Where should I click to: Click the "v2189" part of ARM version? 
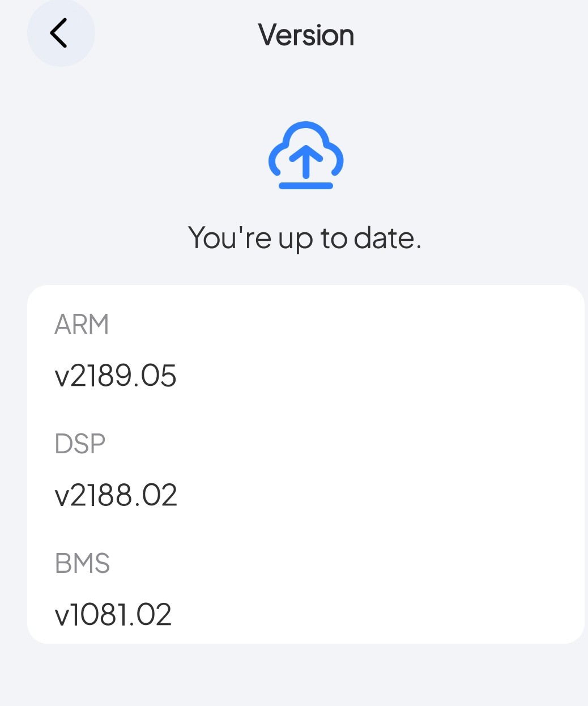(91, 376)
